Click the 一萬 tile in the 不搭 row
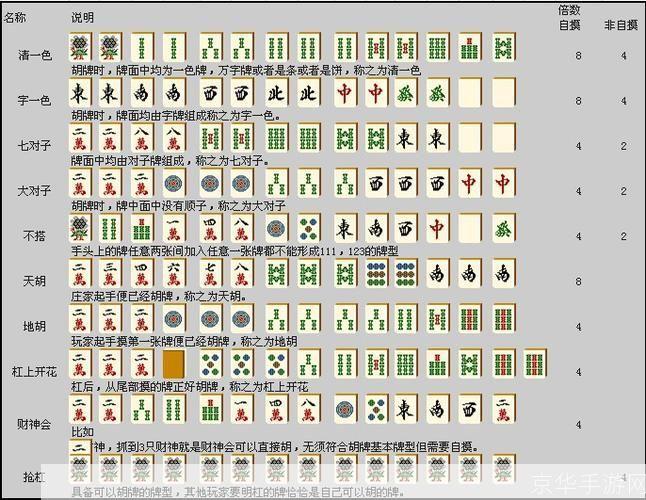Viewport: 646px width, 500px height. point(174,228)
